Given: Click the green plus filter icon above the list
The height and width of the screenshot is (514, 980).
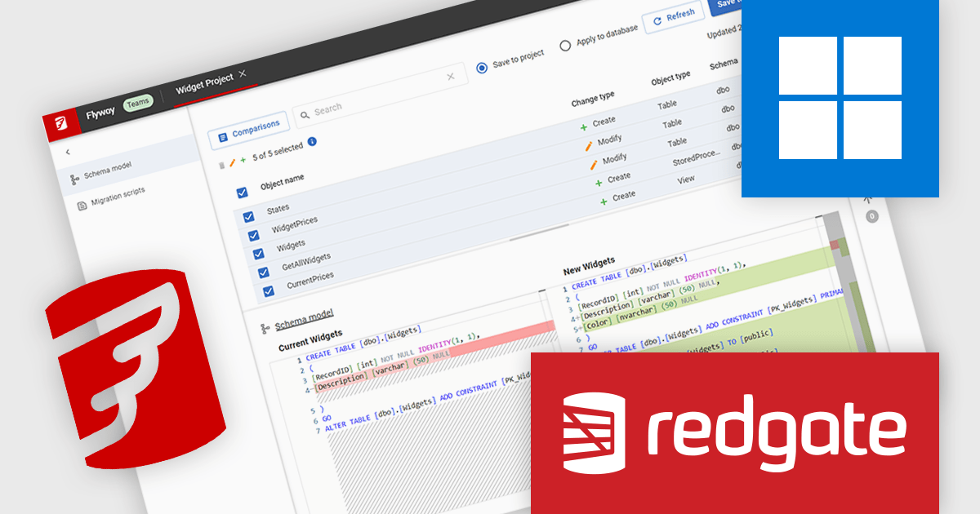Looking at the screenshot, I should [x=243, y=159].
